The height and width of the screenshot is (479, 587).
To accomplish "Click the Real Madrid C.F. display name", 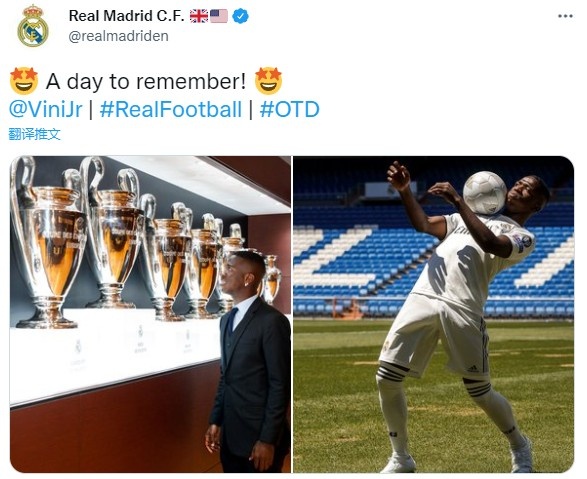I will tap(127, 16).
